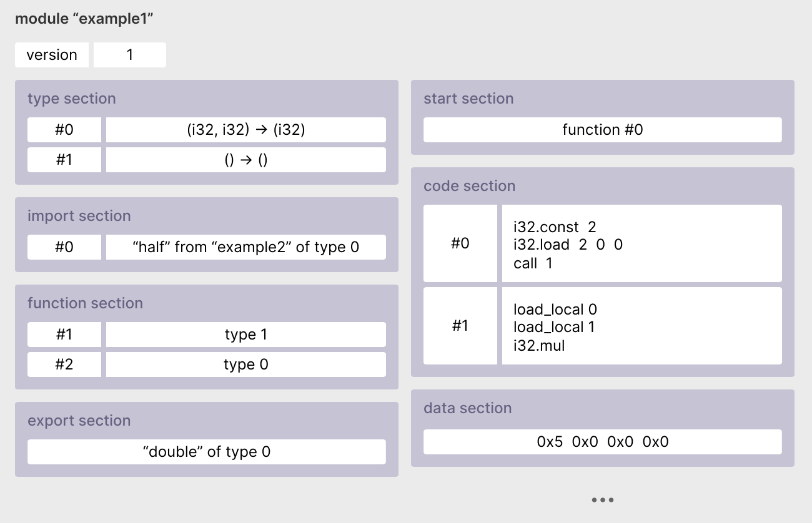Click the code block containing i32.const
This screenshot has height=523, width=812.
point(641,243)
